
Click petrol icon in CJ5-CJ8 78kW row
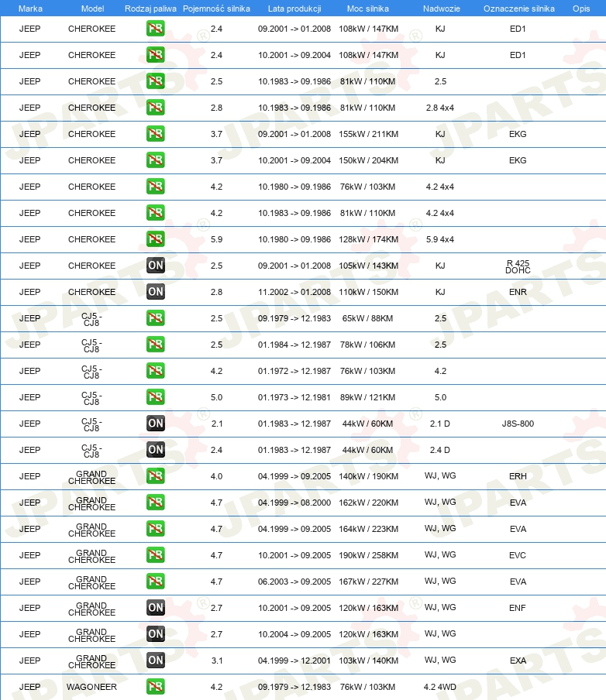(156, 345)
